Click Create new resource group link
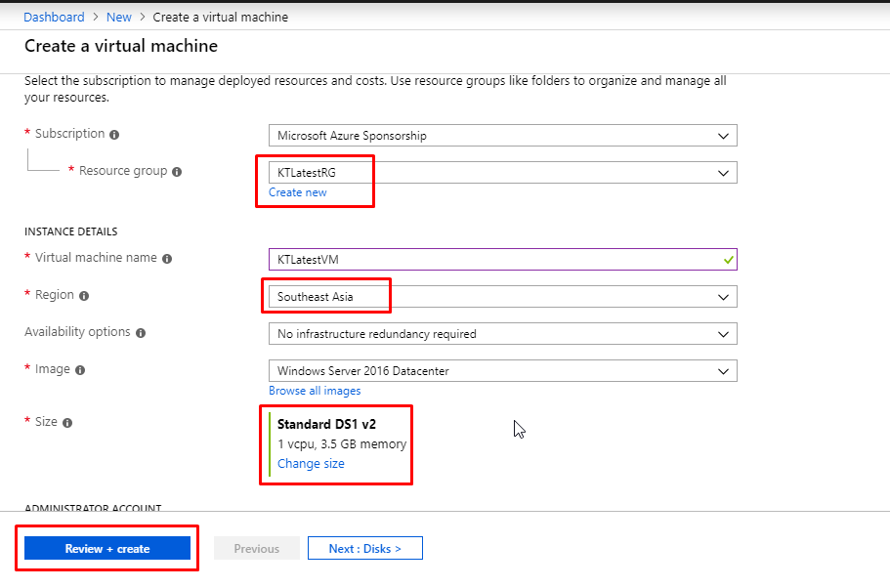Image resolution: width=890 pixels, height=588 pixels. (x=297, y=192)
